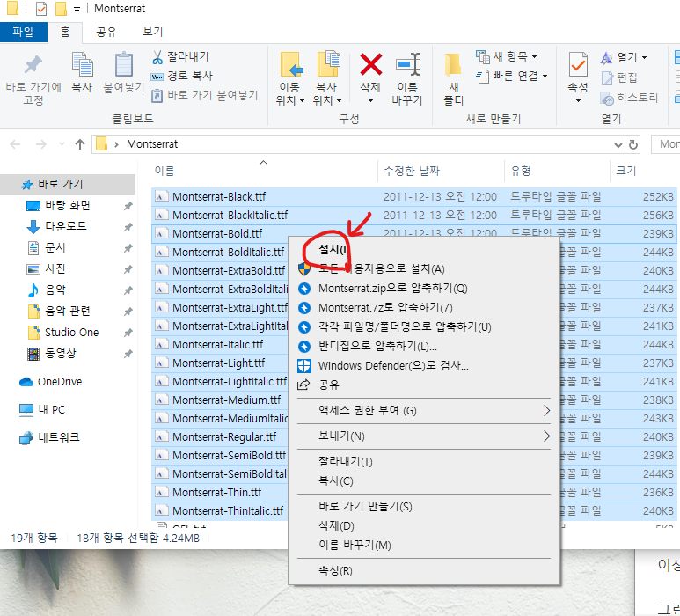680x616 pixels.
Task: Open the Studio One folder in sidebar
Action: pyautogui.click(x=71, y=333)
